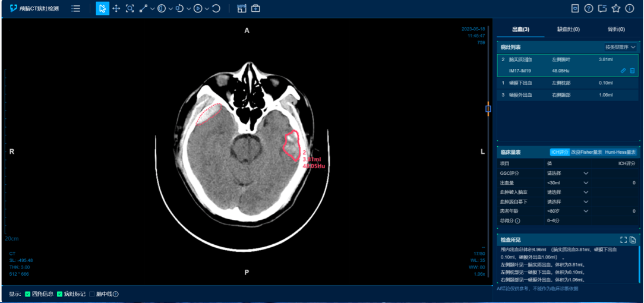Enable the 脑中线 checkbox

(x=91, y=294)
